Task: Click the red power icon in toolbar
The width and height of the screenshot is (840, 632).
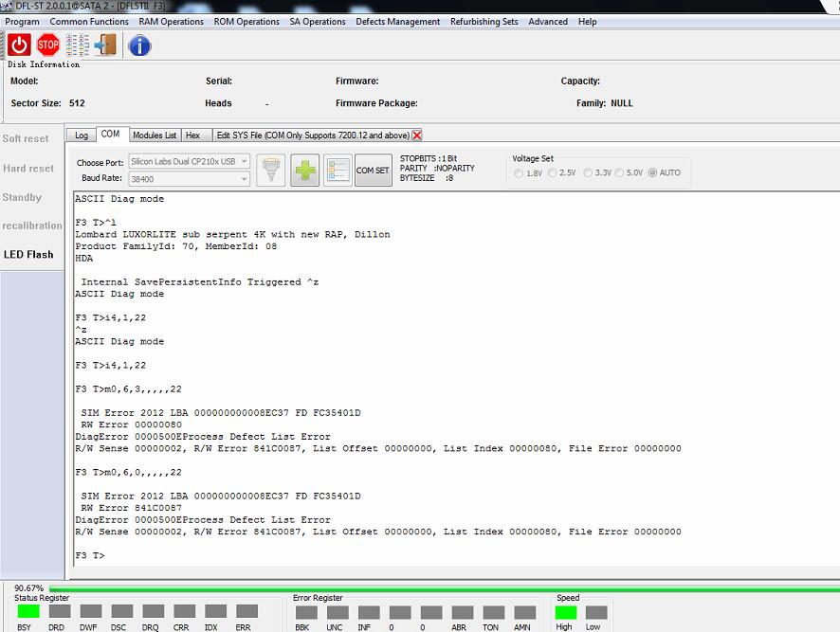Action: coord(19,45)
